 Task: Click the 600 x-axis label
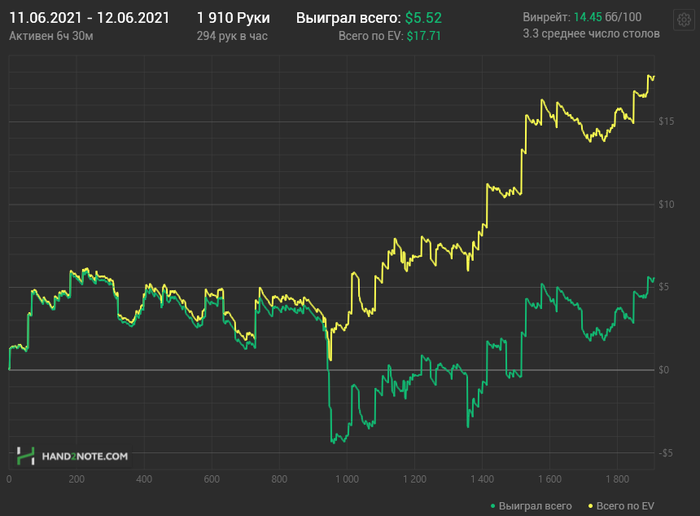[212, 479]
